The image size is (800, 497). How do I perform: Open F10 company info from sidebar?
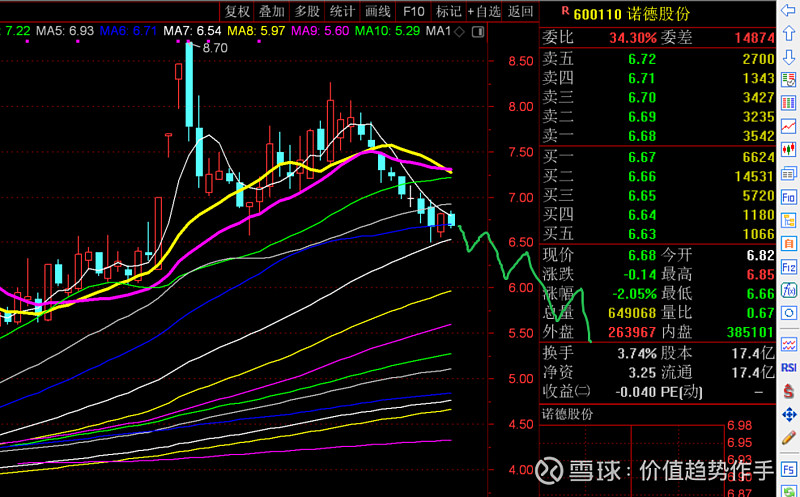point(788,197)
